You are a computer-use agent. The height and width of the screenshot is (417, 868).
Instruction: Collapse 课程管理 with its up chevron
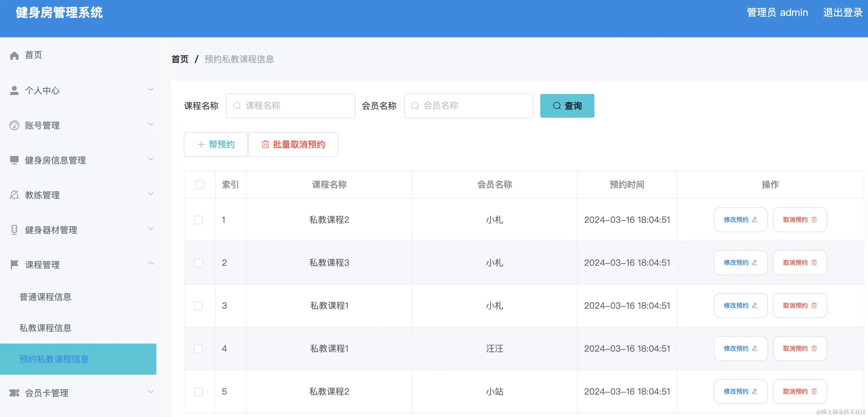(150, 263)
